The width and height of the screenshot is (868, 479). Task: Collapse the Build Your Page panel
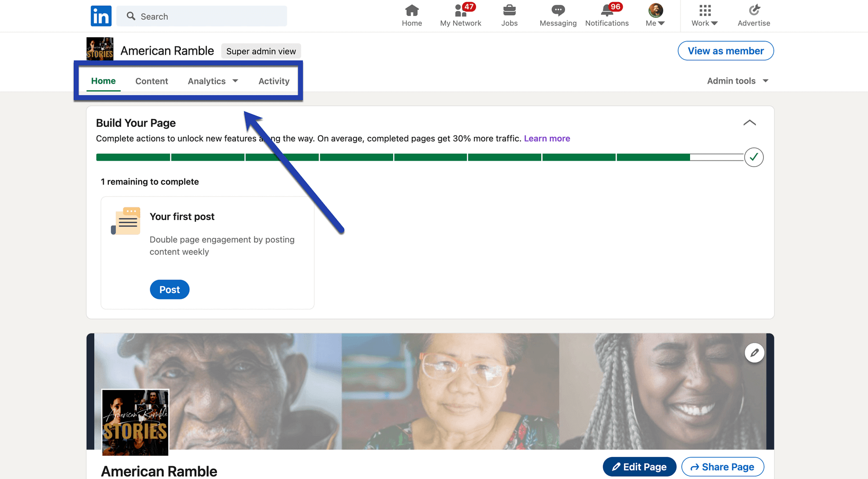coord(750,123)
